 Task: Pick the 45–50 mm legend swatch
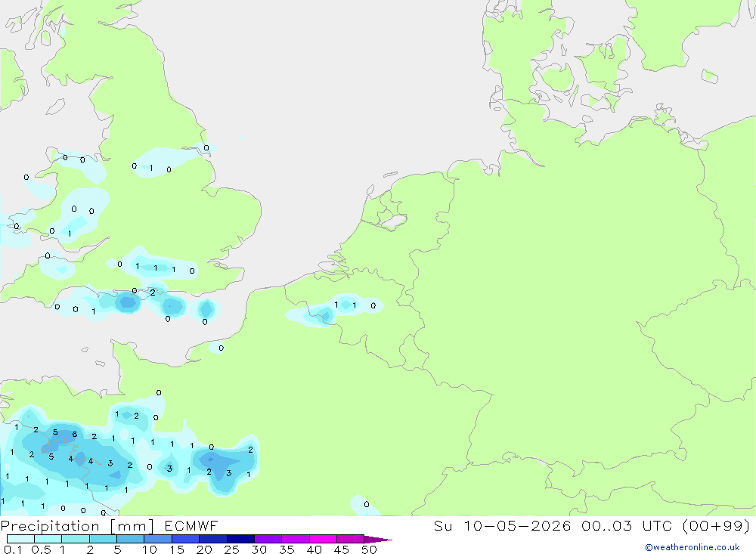(x=351, y=539)
